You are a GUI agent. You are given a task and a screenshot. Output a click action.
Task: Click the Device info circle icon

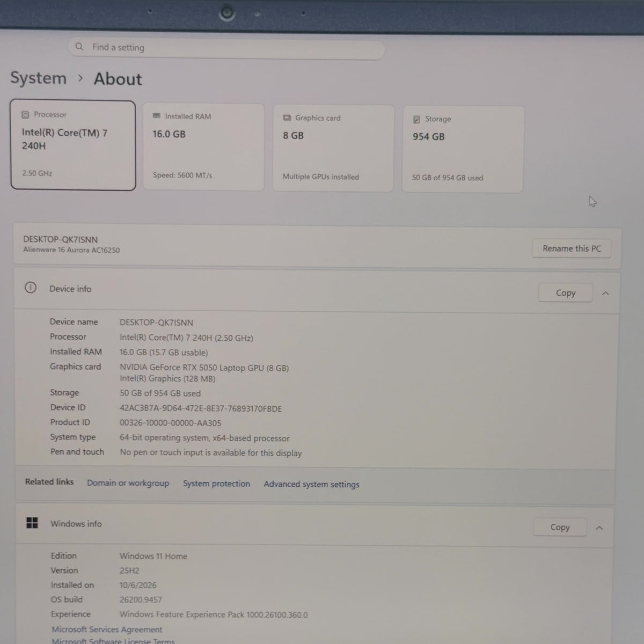pyautogui.click(x=31, y=288)
